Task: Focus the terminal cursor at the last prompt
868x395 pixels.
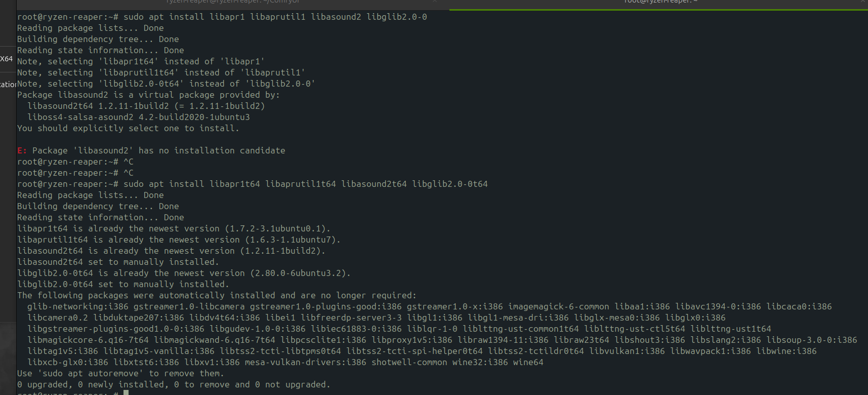Action: pyautogui.click(x=126, y=392)
